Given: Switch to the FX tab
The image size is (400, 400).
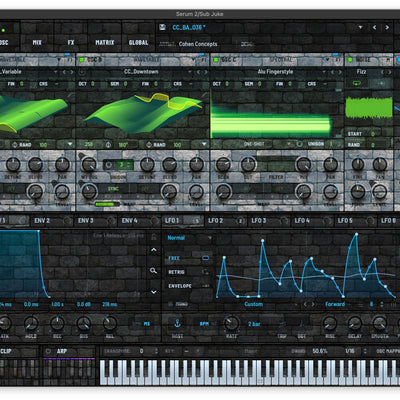Looking at the screenshot, I should (71, 42).
